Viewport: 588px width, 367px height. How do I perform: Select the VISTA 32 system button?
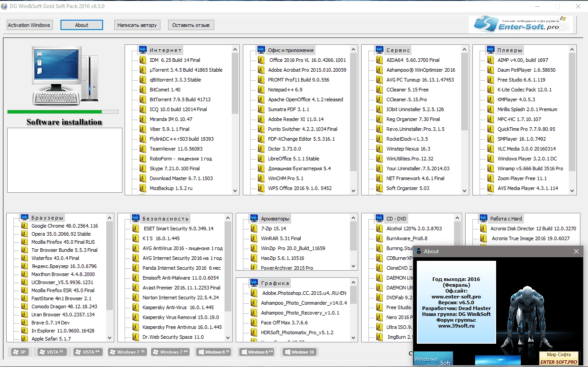(x=52, y=352)
